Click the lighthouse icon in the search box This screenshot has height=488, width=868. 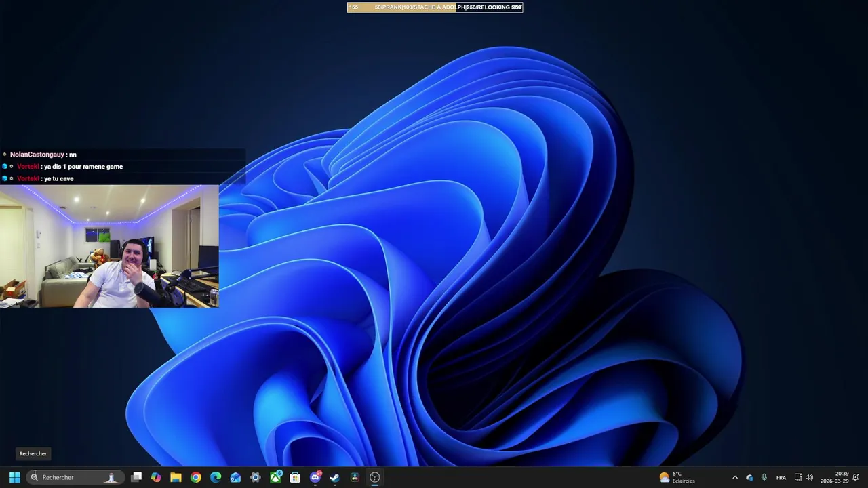coord(111,477)
